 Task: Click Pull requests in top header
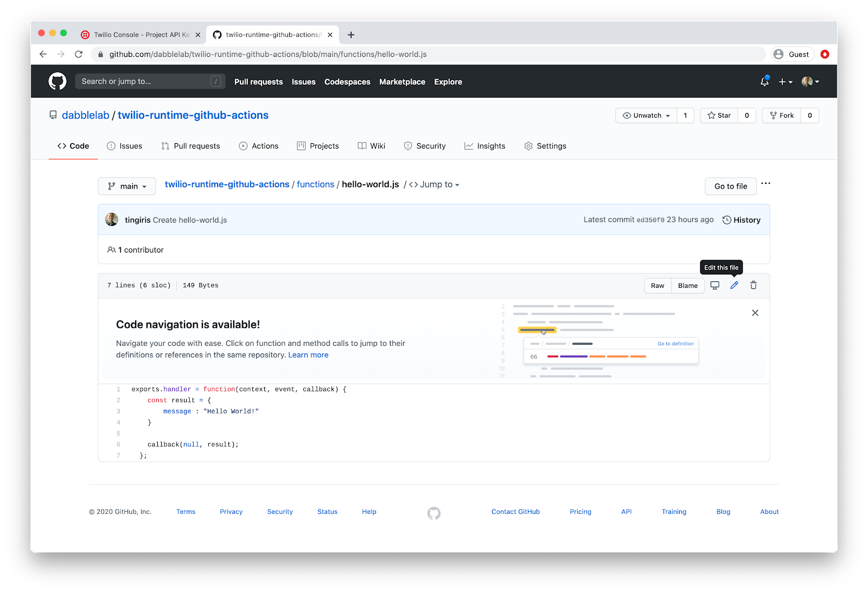(x=258, y=82)
